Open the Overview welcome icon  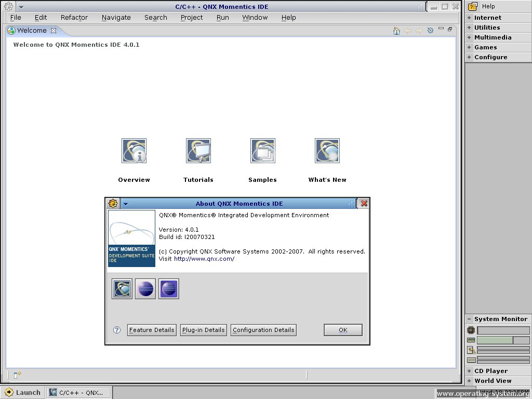(x=134, y=151)
